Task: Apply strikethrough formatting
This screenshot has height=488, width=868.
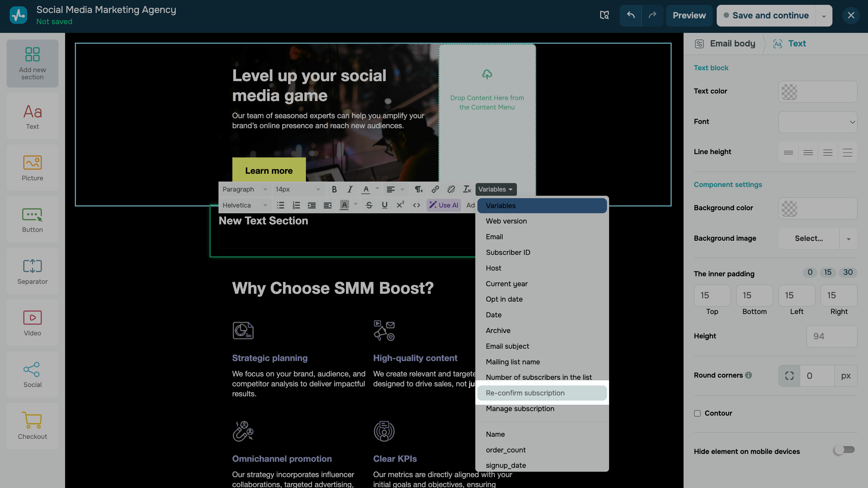Action: click(x=369, y=205)
